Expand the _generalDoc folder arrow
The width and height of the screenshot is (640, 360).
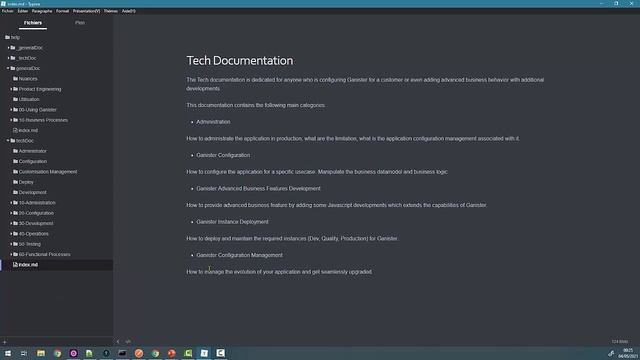click(9, 48)
